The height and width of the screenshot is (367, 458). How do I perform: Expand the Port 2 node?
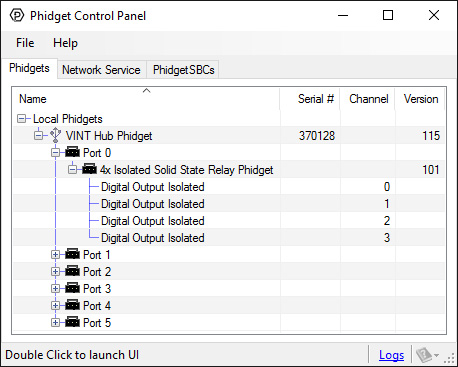coord(55,271)
